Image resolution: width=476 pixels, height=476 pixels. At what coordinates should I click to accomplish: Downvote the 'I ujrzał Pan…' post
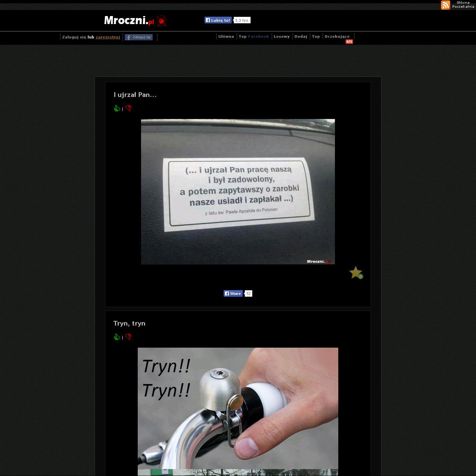click(x=128, y=108)
